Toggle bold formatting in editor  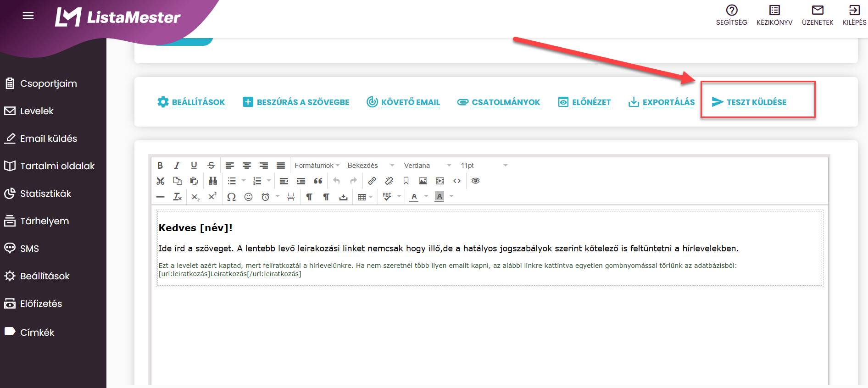click(x=160, y=166)
